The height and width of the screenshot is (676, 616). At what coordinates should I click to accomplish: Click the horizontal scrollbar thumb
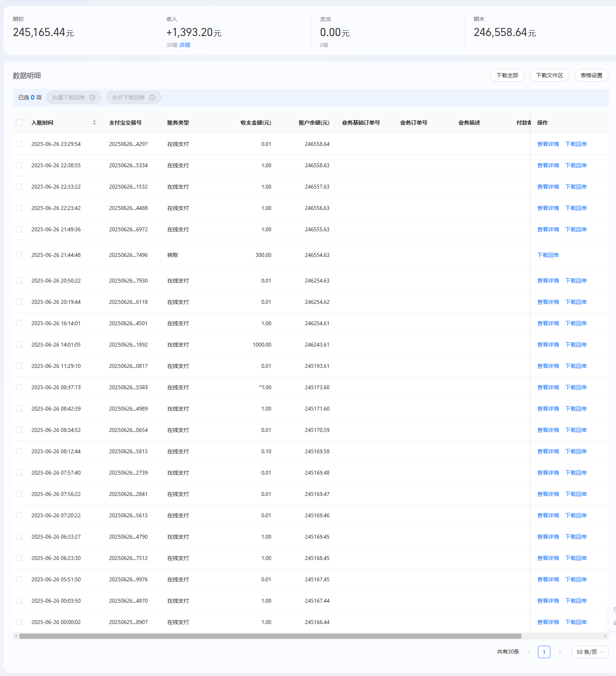pos(270,636)
